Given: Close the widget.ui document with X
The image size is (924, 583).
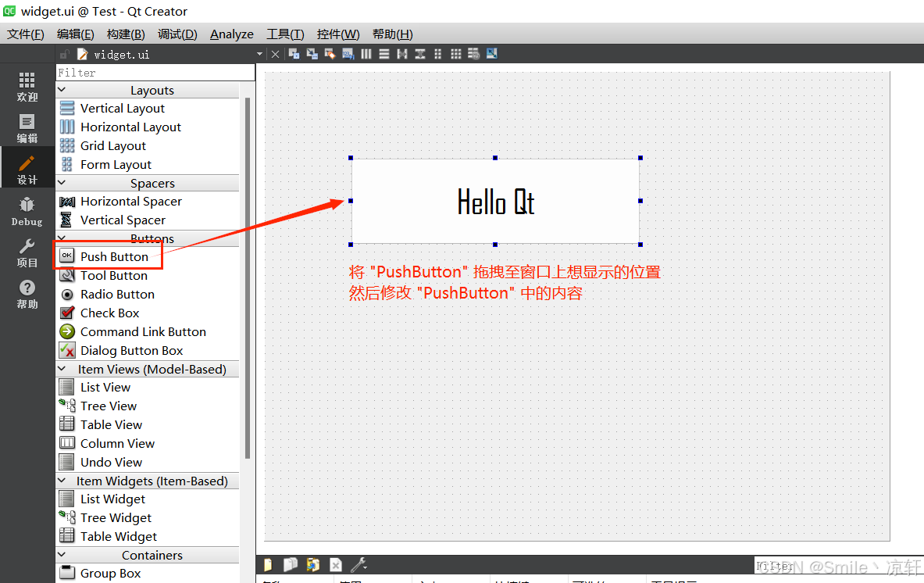Looking at the screenshot, I should click(275, 54).
